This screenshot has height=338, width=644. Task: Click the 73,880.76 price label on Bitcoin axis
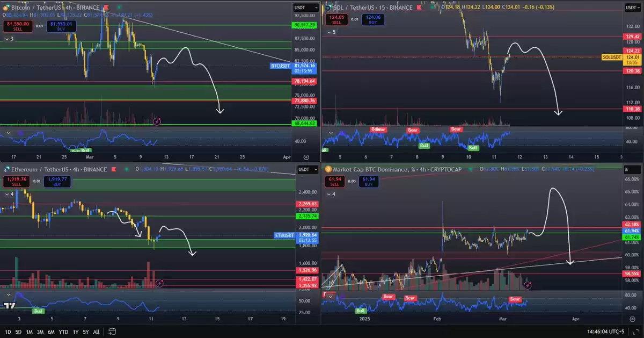(x=305, y=100)
